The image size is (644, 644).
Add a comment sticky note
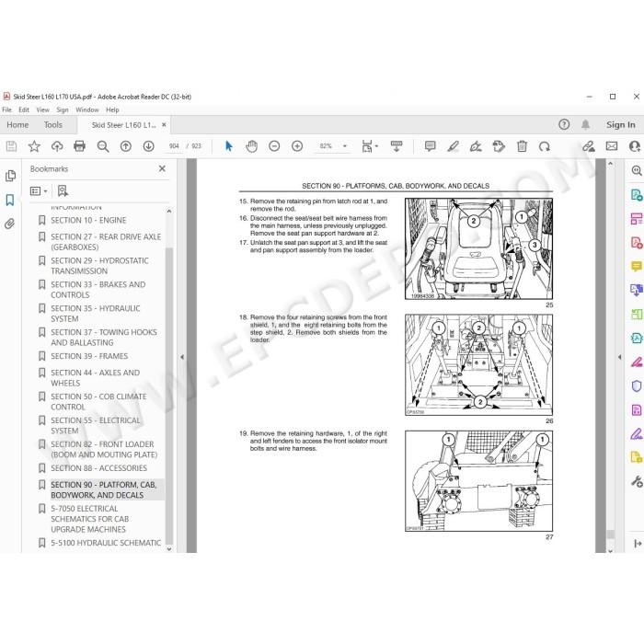point(430,146)
